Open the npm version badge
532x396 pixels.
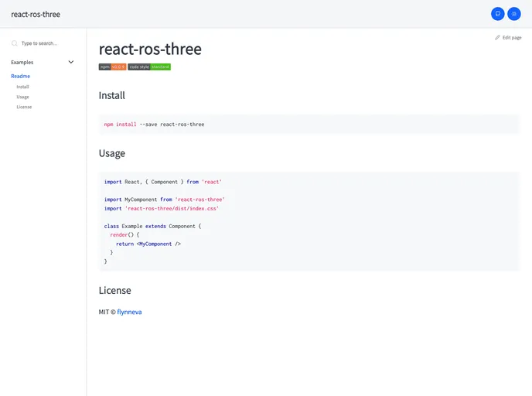[x=113, y=67]
